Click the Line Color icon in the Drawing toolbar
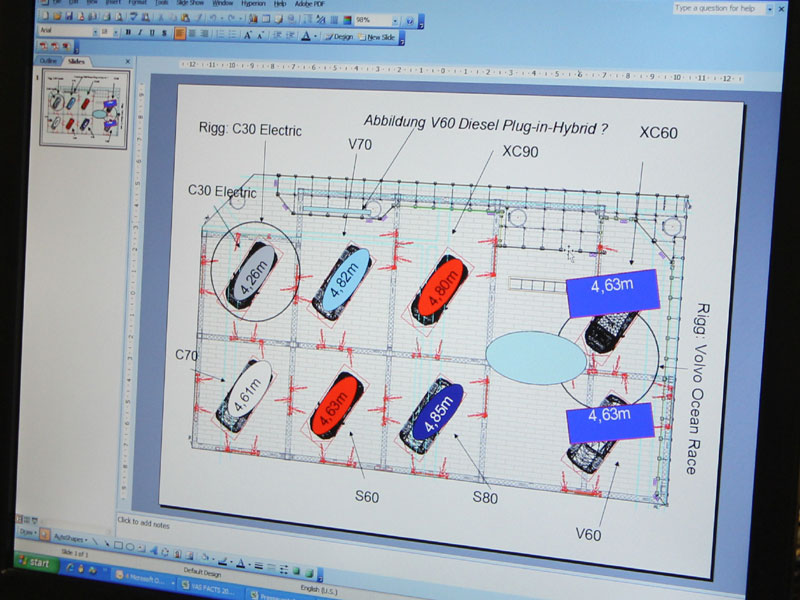The height and width of the screenshot is (600, 800). pyautogui.click(x=222, y=561)
